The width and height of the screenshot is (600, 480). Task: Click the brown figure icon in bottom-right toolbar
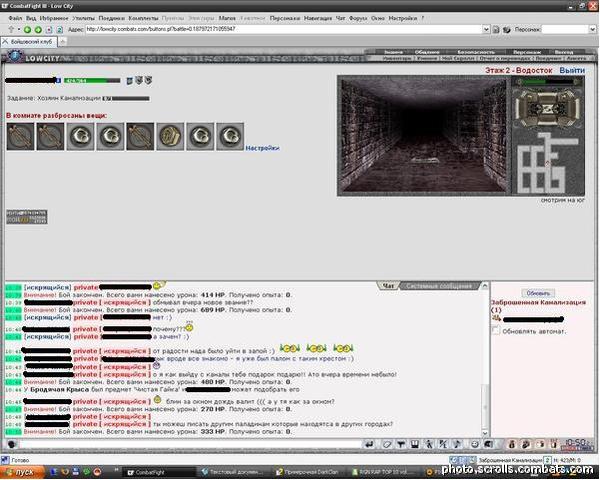[x=512, y=444]
